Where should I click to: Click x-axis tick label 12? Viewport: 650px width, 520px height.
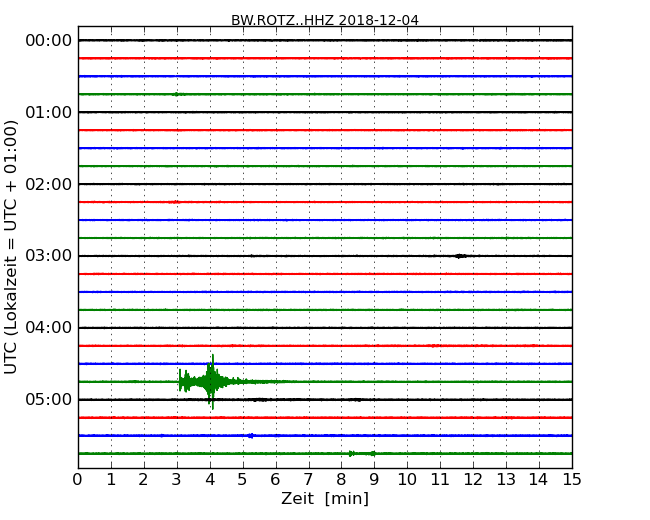click(473, 480)
